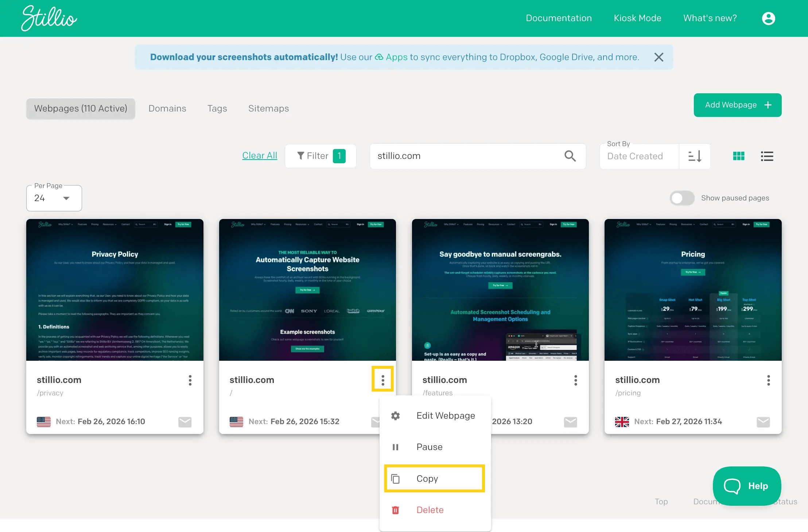Open the user account profile icon
This screenshot has height=532, width=808.
(x=768, y=18)
